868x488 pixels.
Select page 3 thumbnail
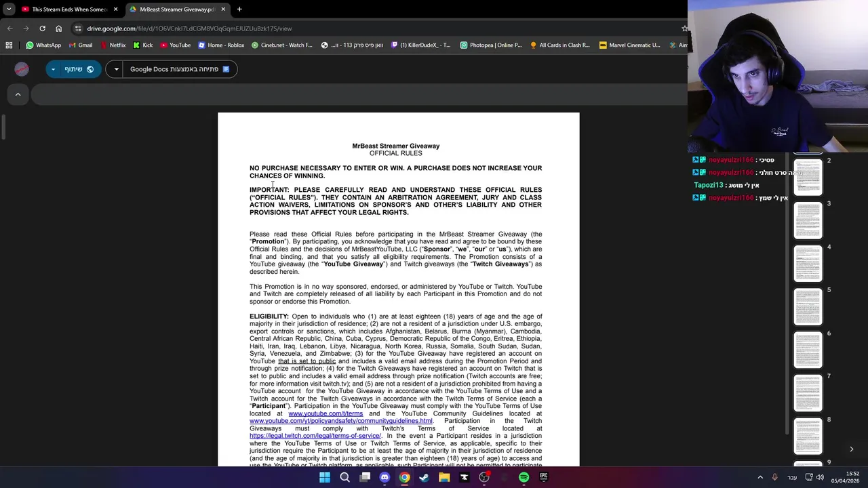(x=808, y=220)
